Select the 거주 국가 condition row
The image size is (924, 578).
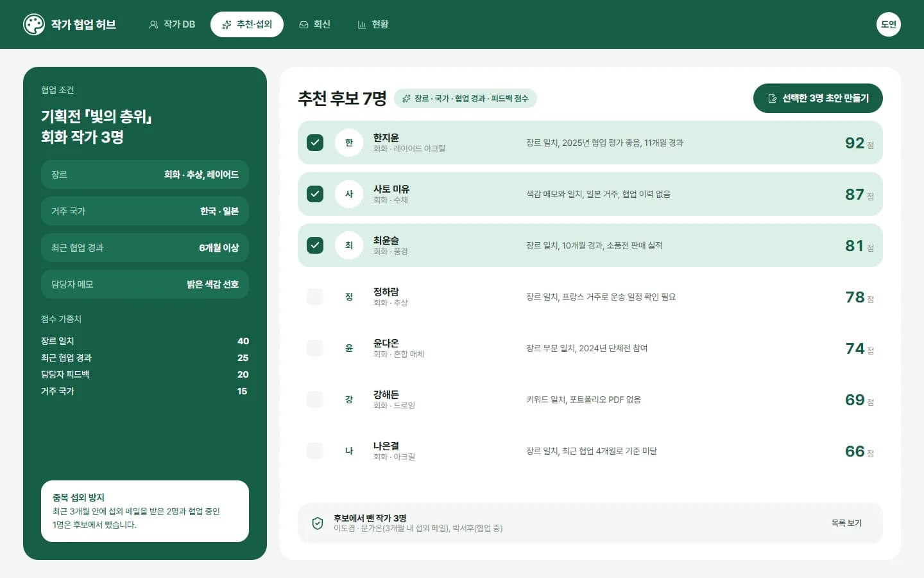pyautogui.click(x=145, y=211)
